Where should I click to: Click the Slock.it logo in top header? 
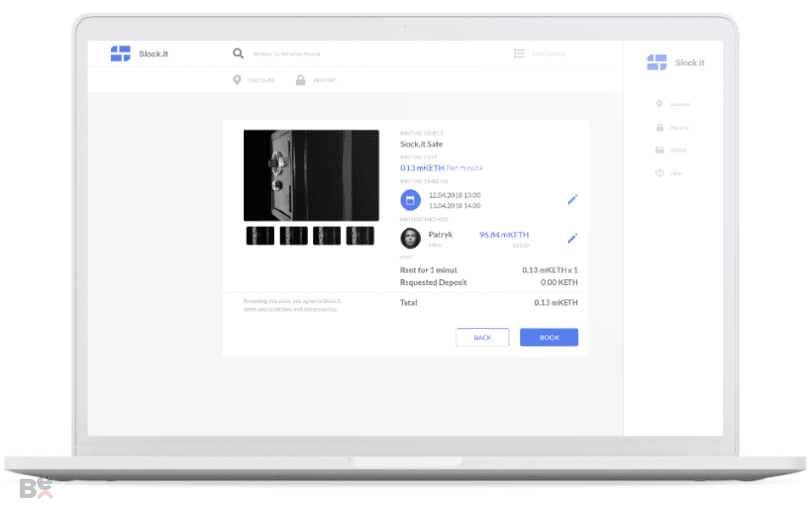coord(139,54)
